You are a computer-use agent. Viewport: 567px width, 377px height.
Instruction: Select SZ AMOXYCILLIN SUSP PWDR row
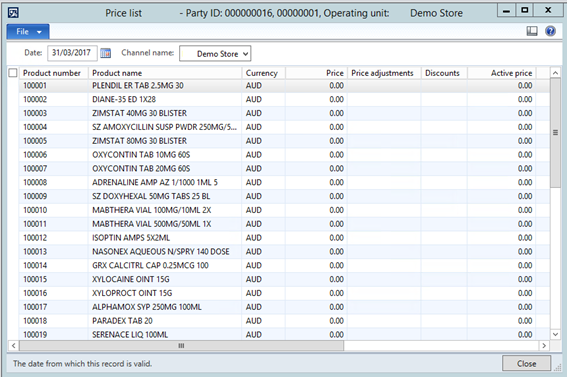(284, 127)
